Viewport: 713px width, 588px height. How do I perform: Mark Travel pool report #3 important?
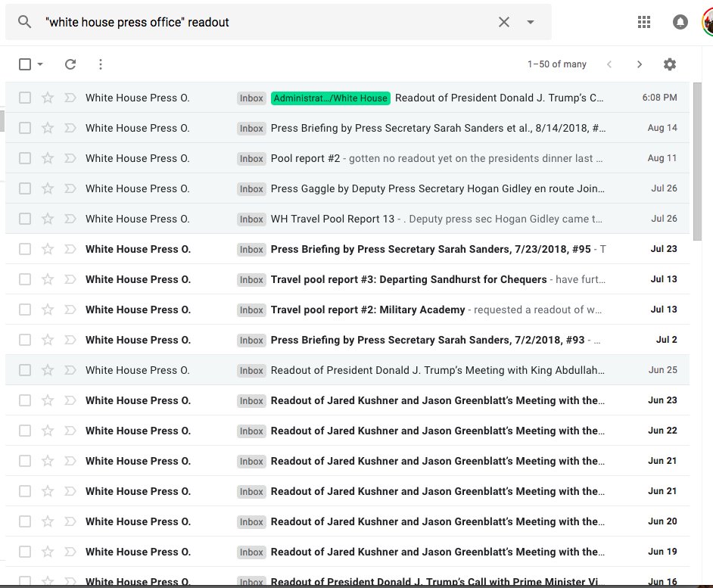coord(70,279)
